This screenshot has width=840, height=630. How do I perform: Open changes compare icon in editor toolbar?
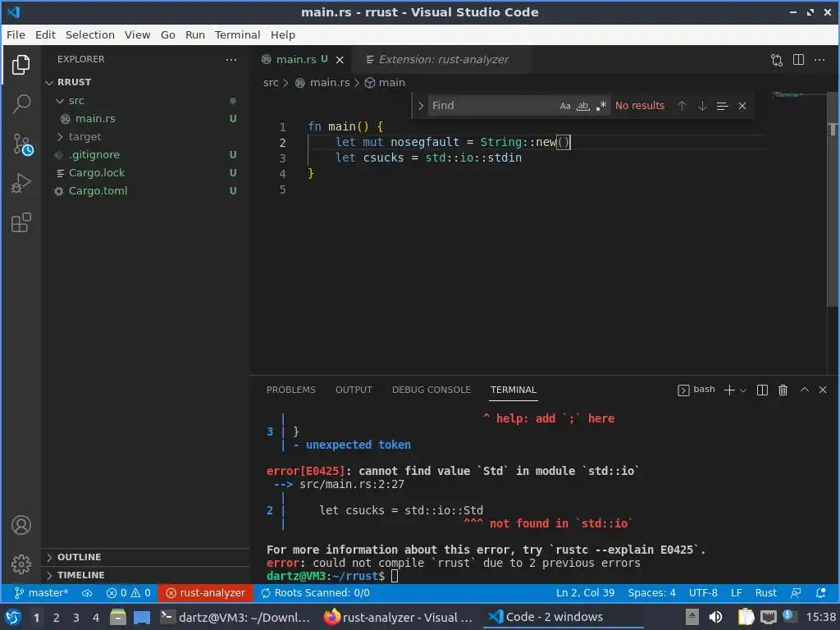coord(776,59)
